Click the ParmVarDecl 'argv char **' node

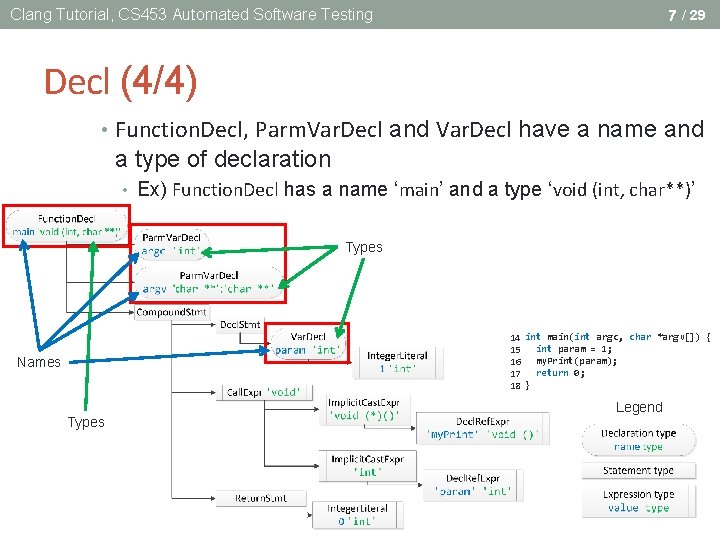click(209, 281)
